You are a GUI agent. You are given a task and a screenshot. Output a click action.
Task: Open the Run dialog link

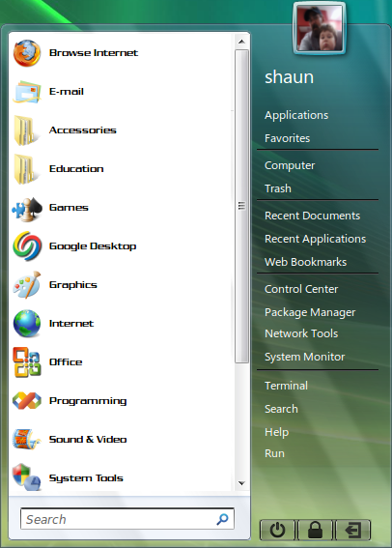pos(275,453)
